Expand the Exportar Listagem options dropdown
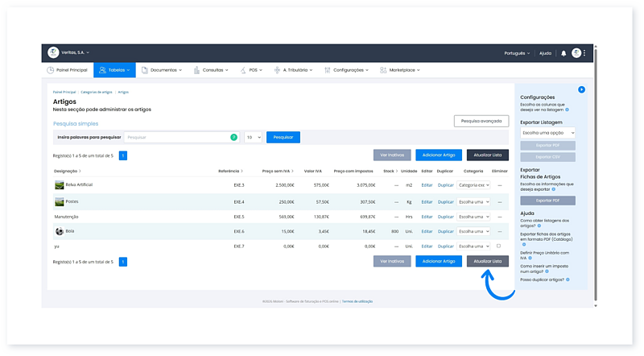644x356 pixels. coord(547,132)
